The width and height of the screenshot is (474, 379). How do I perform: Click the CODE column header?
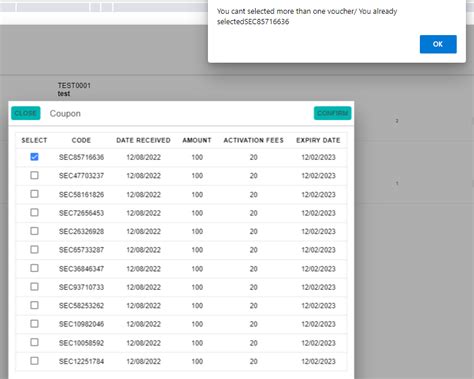click(x=81, y=140)
